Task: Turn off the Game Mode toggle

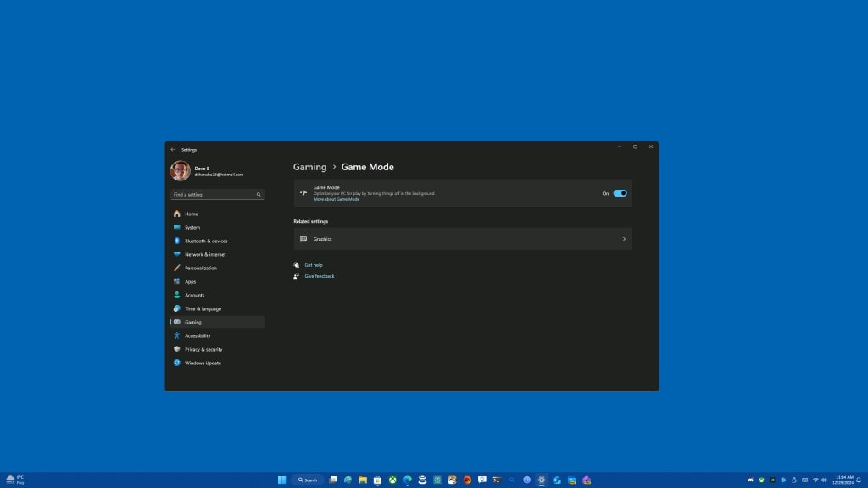Action: [x=621, y=193]
